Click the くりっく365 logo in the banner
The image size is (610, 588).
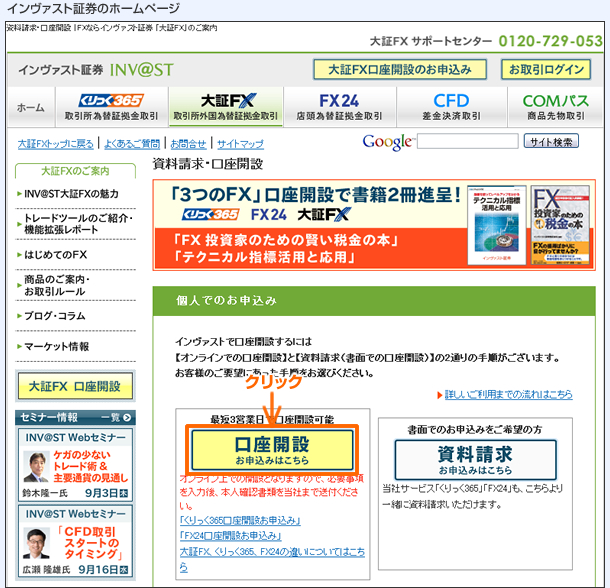click(210, 214)
